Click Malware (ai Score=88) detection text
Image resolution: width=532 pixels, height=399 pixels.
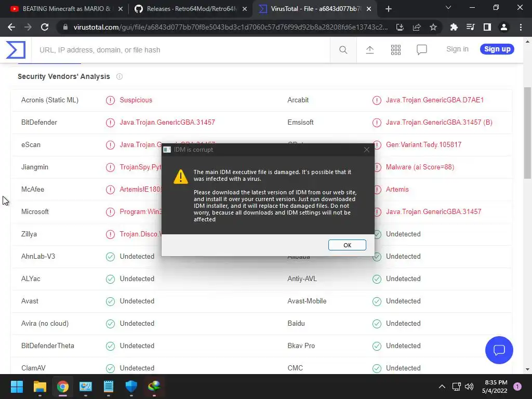point(420,167)
